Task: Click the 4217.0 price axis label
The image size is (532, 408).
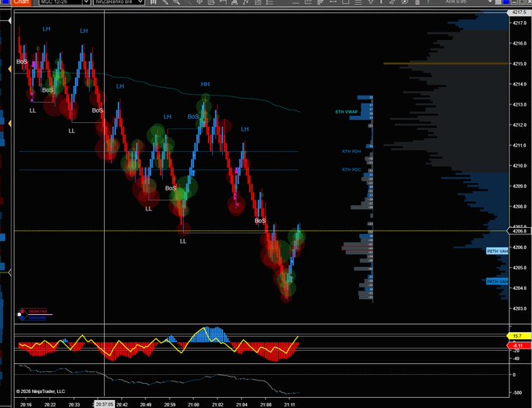Action: [519, 23]
